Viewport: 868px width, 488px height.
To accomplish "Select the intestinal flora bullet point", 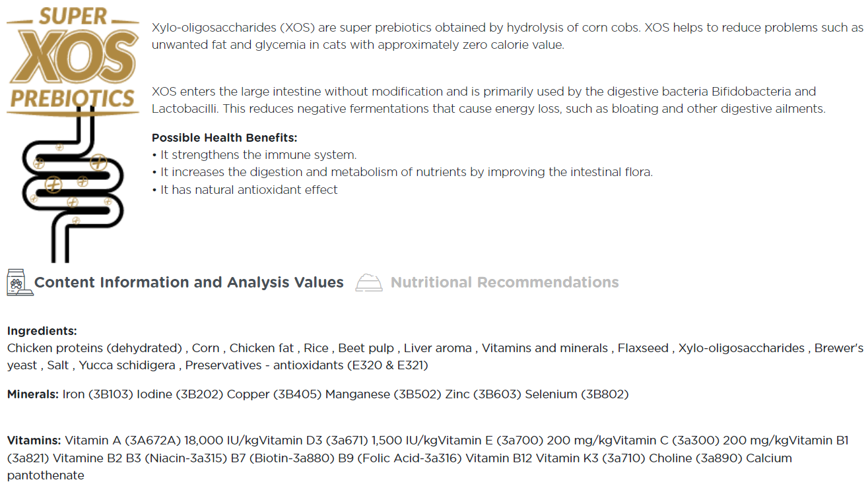I will click(402, 172).
